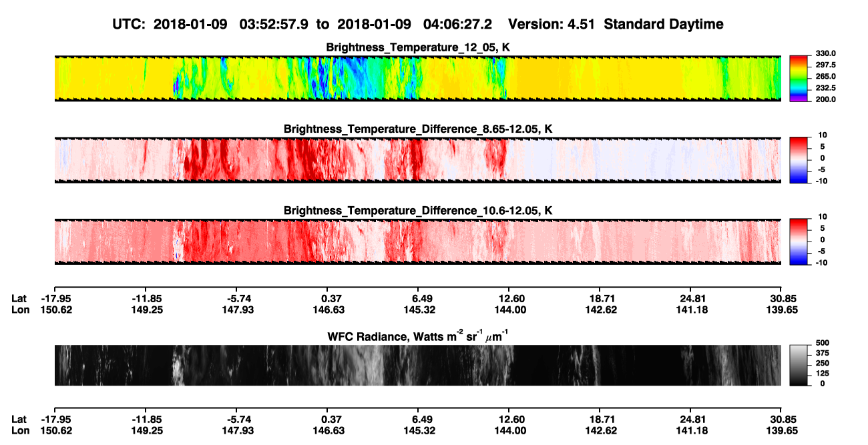Click latitude 24.81 on the axis above WFC Radiance
This screenshot has width=868, height=445.
pyautogui.click(x=692, y=298)
